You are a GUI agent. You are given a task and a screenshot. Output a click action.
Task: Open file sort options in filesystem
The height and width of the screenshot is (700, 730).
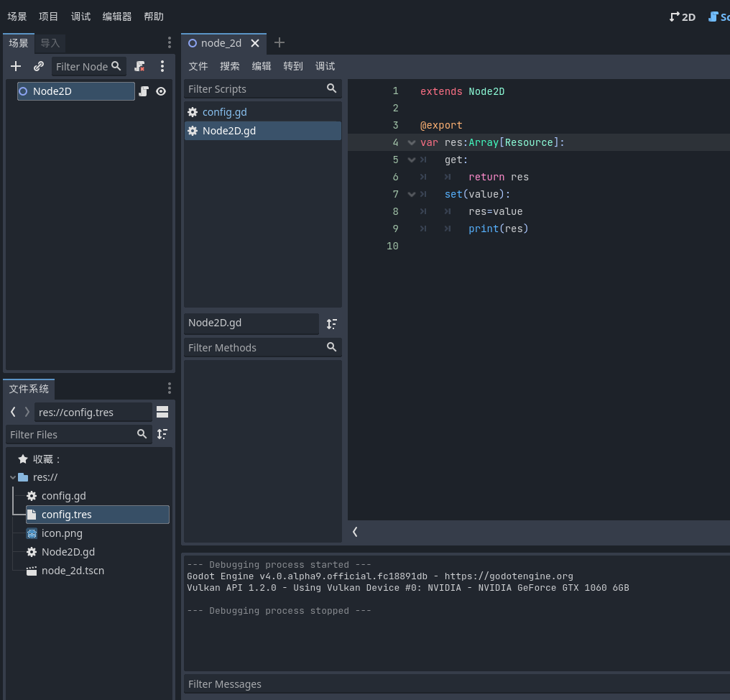162,434
